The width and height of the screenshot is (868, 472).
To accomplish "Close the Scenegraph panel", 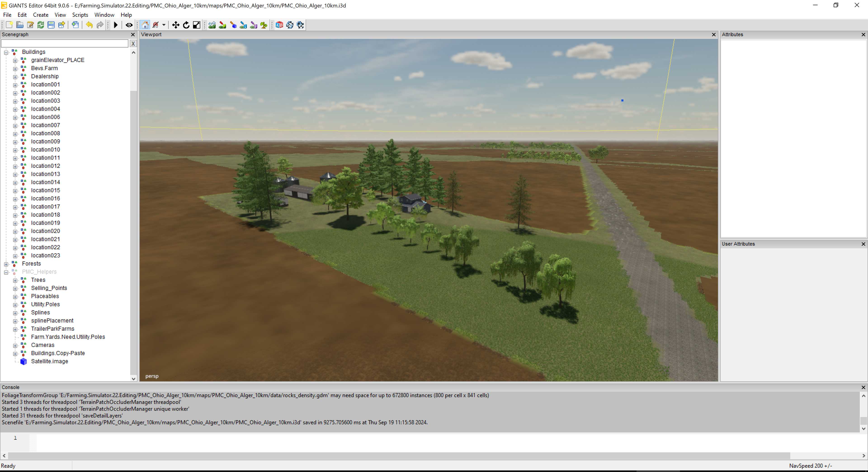I will pos(133,35).
